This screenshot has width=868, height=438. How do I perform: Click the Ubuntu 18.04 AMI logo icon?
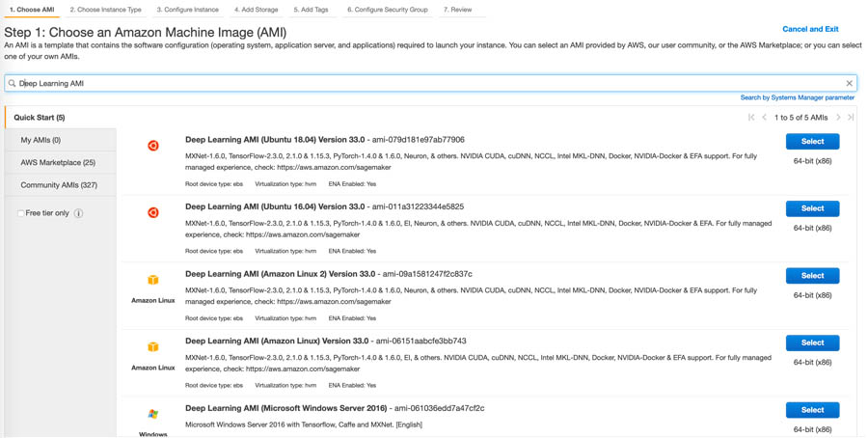[x=153, y=146]
